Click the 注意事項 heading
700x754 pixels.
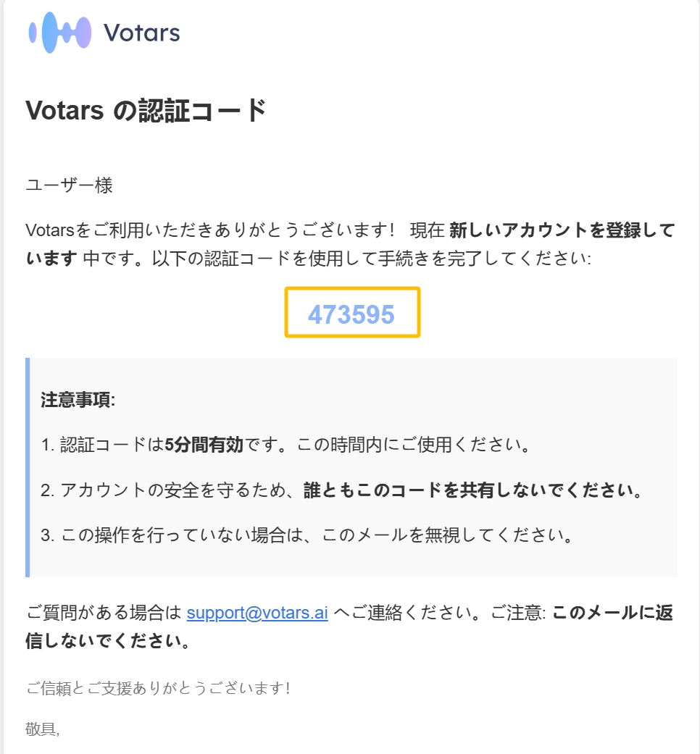(78, 400)
